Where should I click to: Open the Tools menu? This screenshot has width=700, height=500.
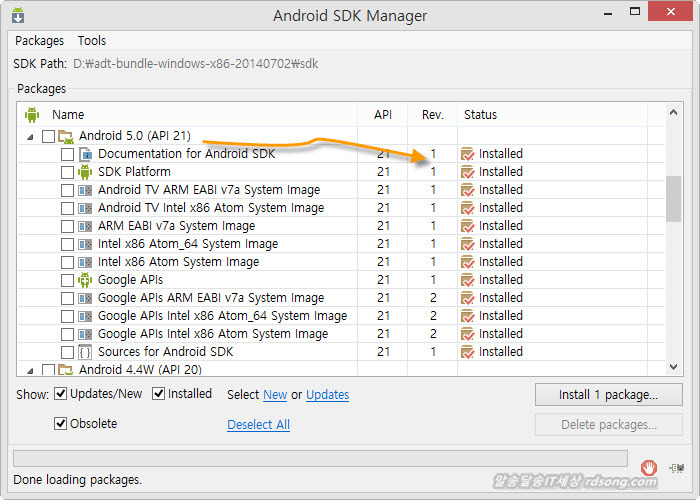[92, 41]
